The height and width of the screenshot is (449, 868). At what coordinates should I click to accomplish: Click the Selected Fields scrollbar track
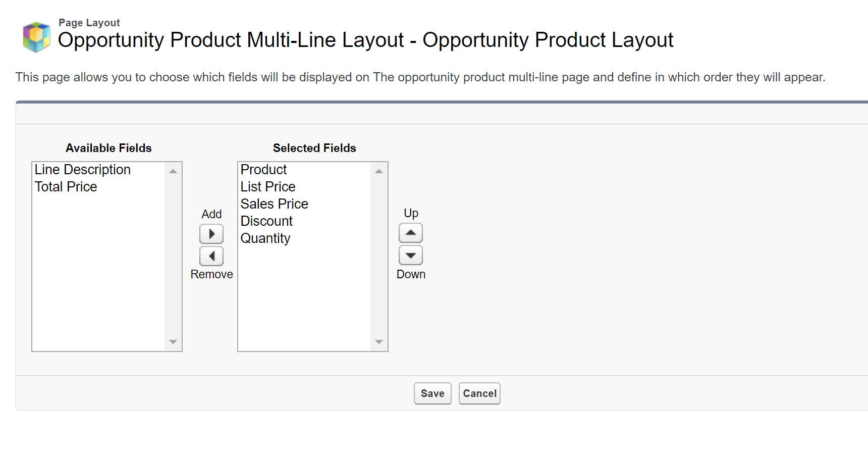coord(379,258)
